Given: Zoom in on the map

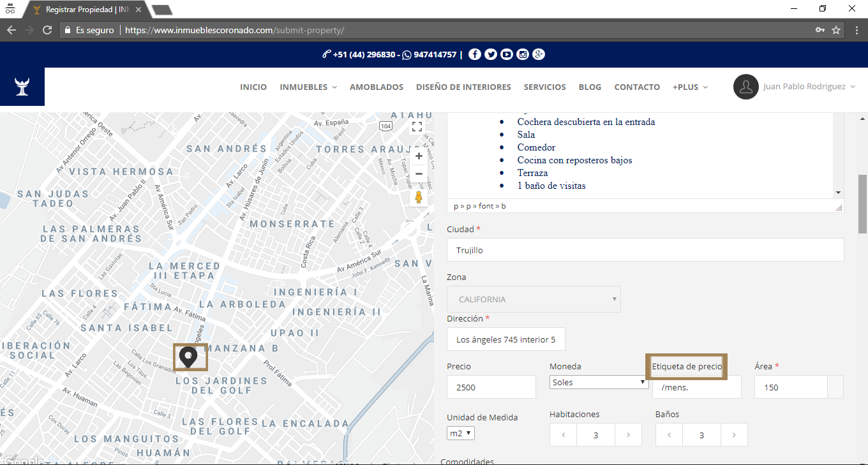Looking at the screenshot, I should (419, 156).
